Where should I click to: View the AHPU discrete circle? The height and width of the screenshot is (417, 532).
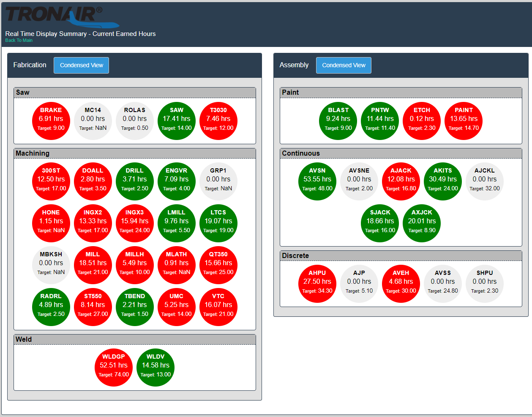pos(317,284)
